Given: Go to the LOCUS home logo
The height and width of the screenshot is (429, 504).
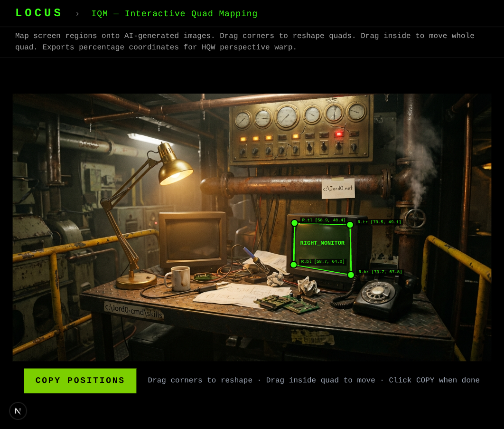Looking at the screenshot, I should pos(39,13).
